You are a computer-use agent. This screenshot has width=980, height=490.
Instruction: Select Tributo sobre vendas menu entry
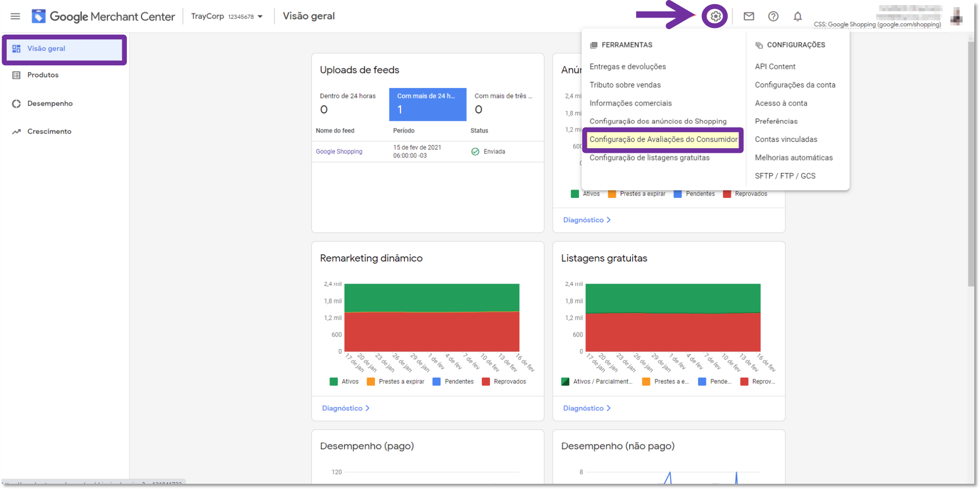(x=625, y=85)
